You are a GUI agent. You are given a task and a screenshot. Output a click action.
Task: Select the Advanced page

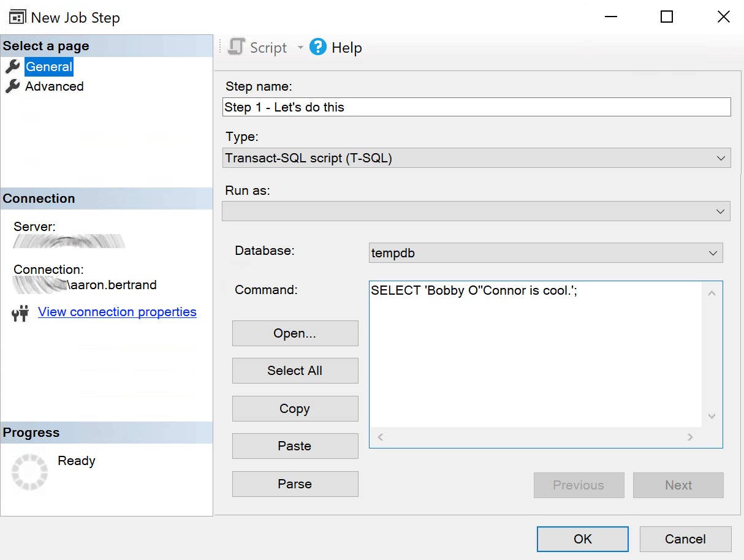[55, 86]
